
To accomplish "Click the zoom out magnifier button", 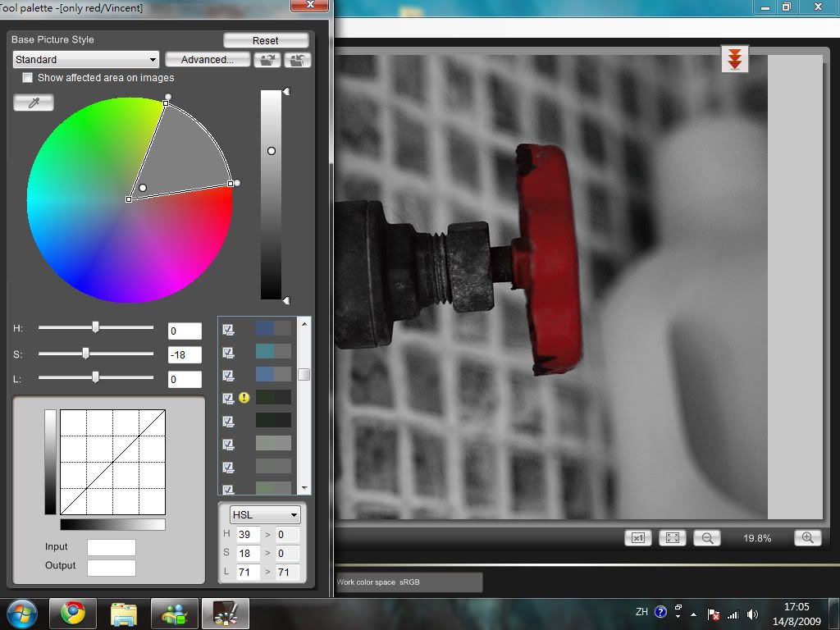I will (x=706, y=538).
